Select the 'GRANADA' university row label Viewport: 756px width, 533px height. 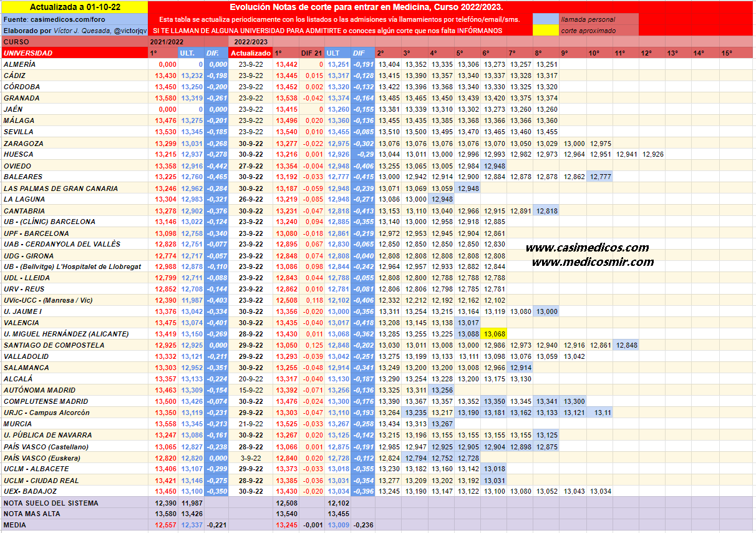pos(74,98)
